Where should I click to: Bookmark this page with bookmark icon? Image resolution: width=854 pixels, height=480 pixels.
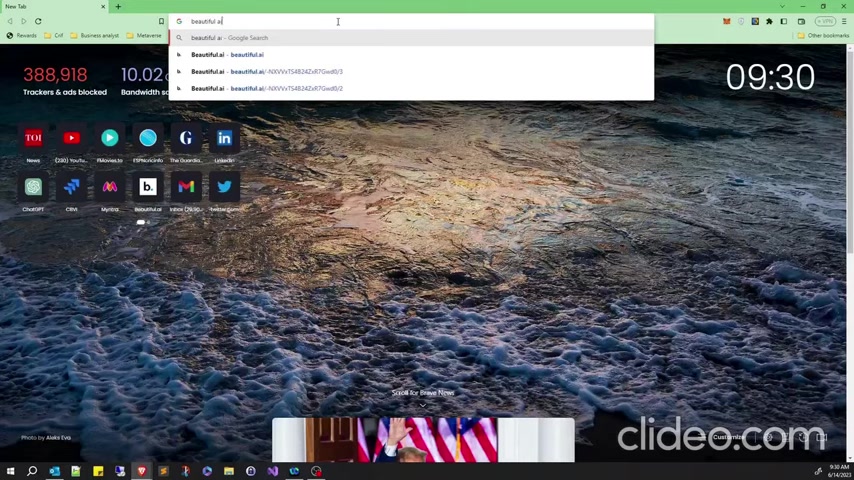[161, 21]
